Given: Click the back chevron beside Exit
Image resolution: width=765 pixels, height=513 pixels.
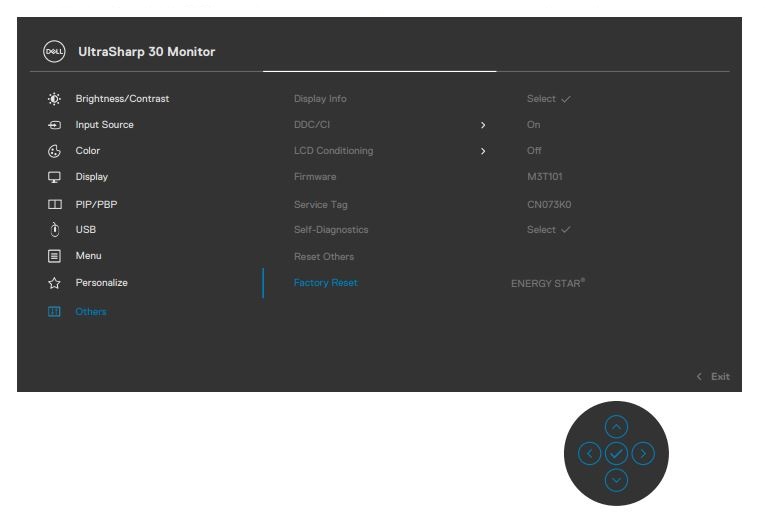Looking at the screenshot, I should (x=699, y=376).
